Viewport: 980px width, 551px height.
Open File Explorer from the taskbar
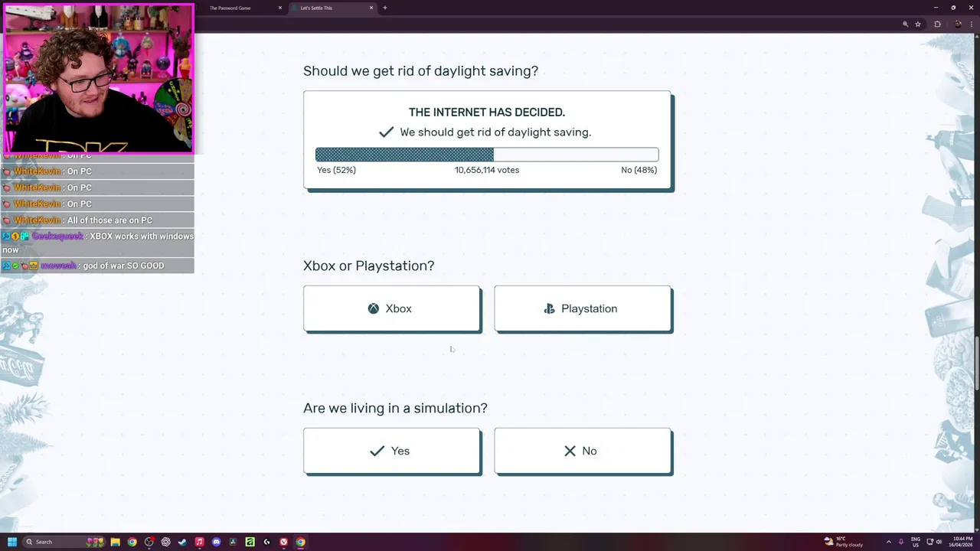tap(116, 542)
